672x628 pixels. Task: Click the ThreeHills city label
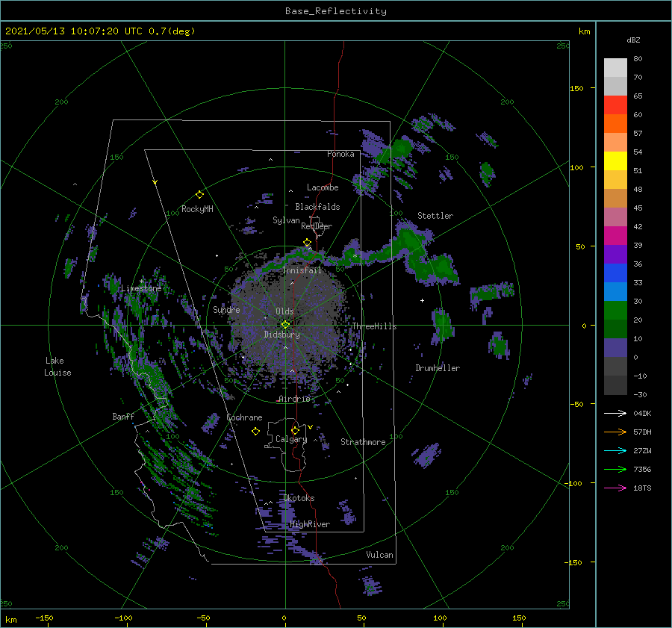click(375, 326)
